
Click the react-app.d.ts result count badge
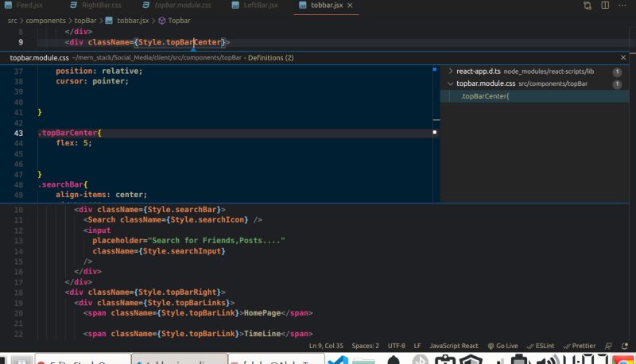[x=617, y=72]
